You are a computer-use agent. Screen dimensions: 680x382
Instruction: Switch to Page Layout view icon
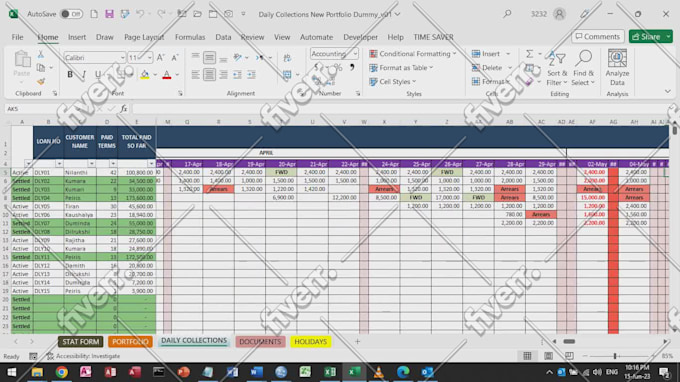[548, 356]
